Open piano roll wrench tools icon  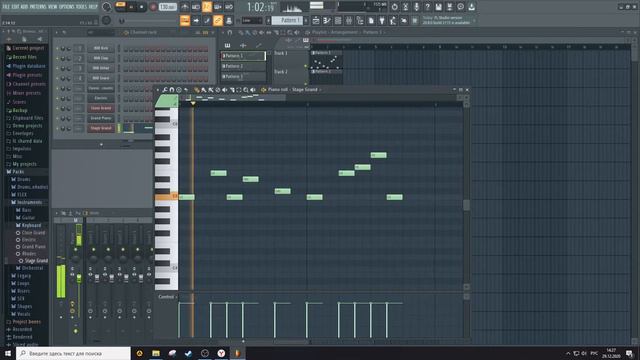[x=164, y=90]
